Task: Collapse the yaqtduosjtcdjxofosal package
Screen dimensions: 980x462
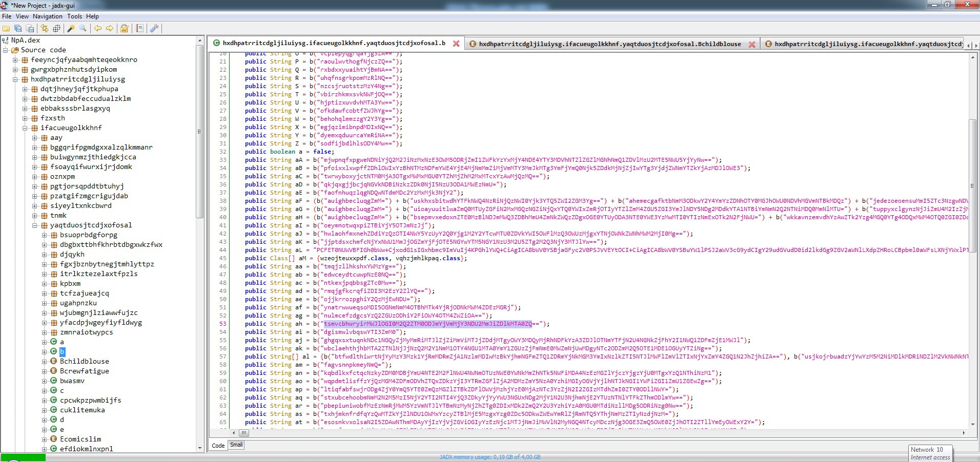Action: (x=35, y=225)
